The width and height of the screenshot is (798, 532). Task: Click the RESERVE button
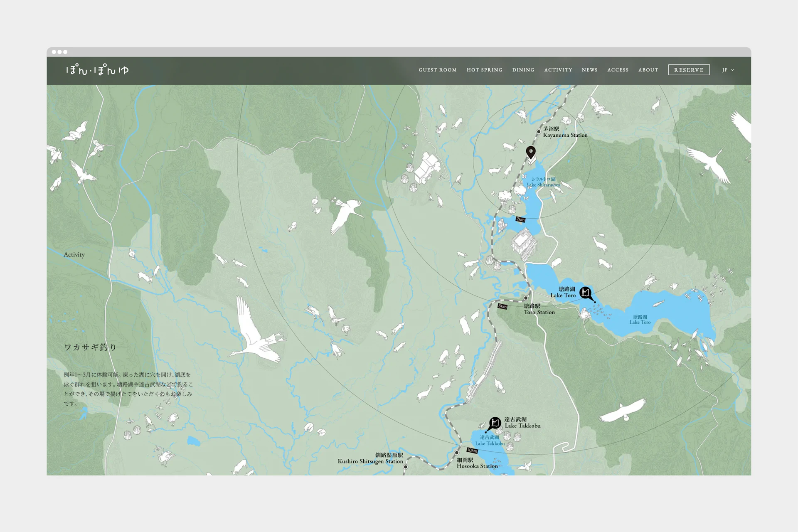pos(689,70)
